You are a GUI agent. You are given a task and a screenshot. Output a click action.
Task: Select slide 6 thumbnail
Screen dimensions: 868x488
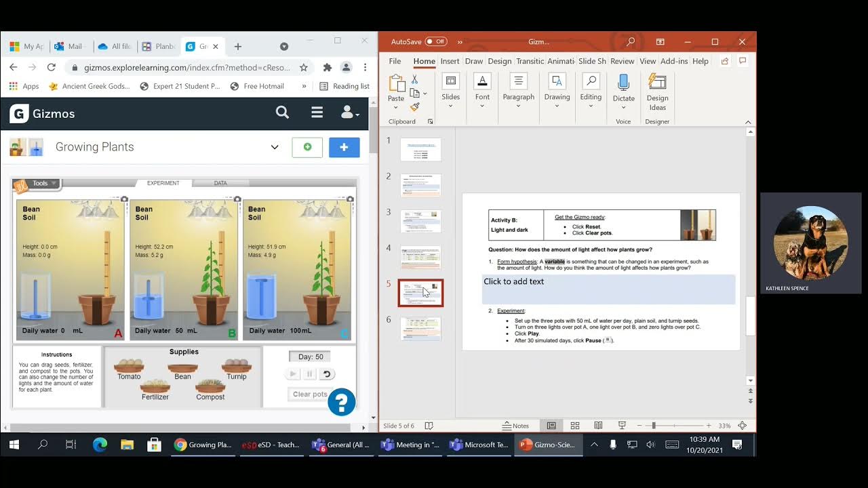(x=420, y=329)
